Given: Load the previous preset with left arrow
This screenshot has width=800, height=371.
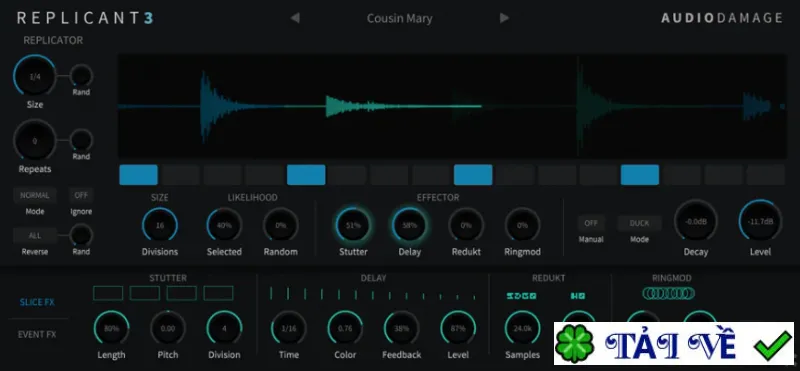Looking at the screenshot, I should tap(295, 18).
